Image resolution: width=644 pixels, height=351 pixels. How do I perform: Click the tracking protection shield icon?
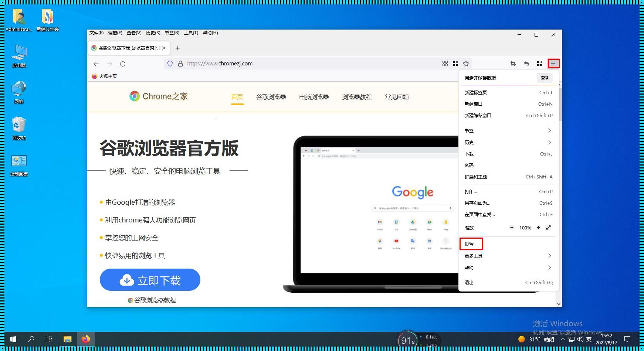pos(170,64)
